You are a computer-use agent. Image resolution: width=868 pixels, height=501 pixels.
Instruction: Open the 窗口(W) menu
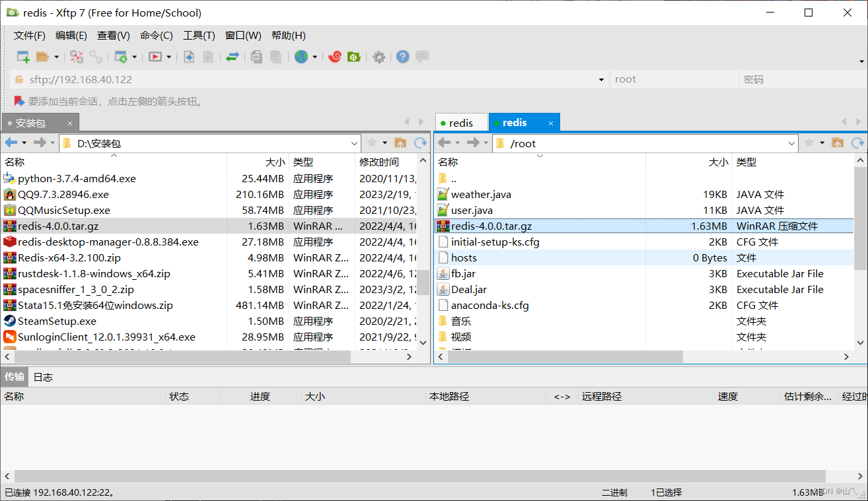coord(243,36)
